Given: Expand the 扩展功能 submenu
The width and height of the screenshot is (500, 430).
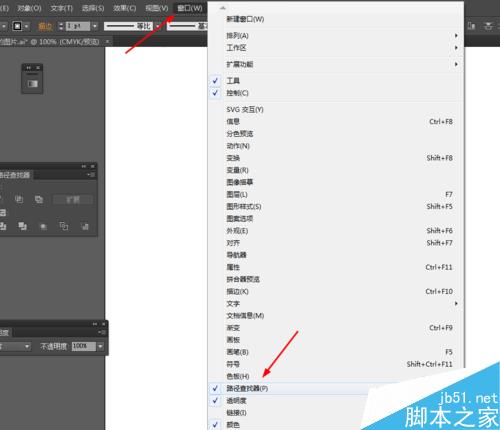Looking at the screenshot, I should pyautogui.click(x=336, y=64).
